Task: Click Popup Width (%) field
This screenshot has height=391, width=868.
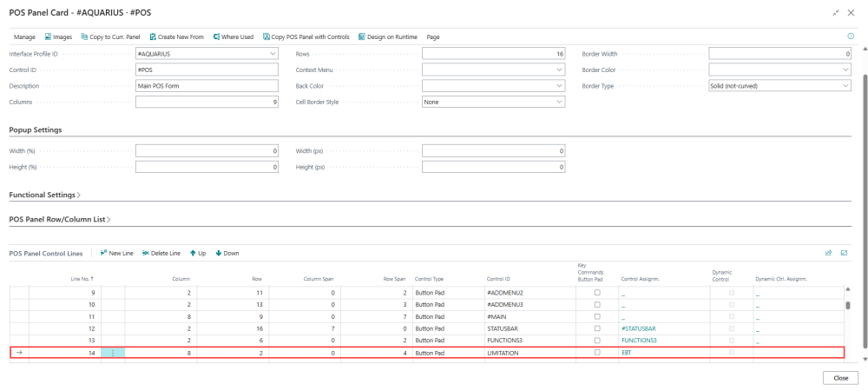Action: point(207,150)
